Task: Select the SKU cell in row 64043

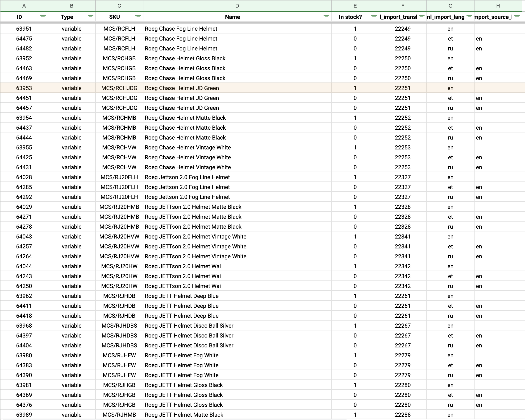Action: [x=119, y=237]
